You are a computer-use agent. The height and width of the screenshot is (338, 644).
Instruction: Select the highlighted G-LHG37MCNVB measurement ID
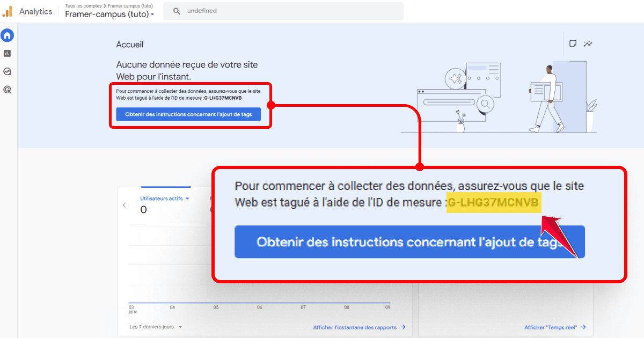point(493,203)
